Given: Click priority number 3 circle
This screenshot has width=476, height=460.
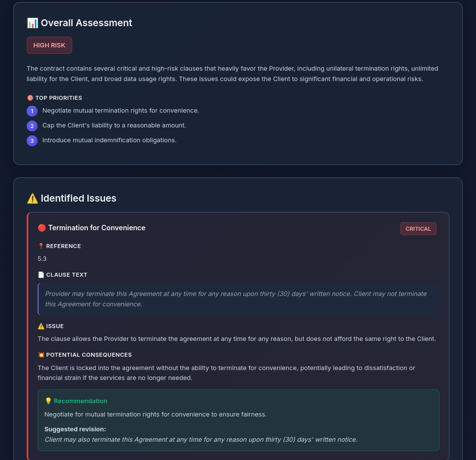Looking at the screenshot, I should point(32,141).
